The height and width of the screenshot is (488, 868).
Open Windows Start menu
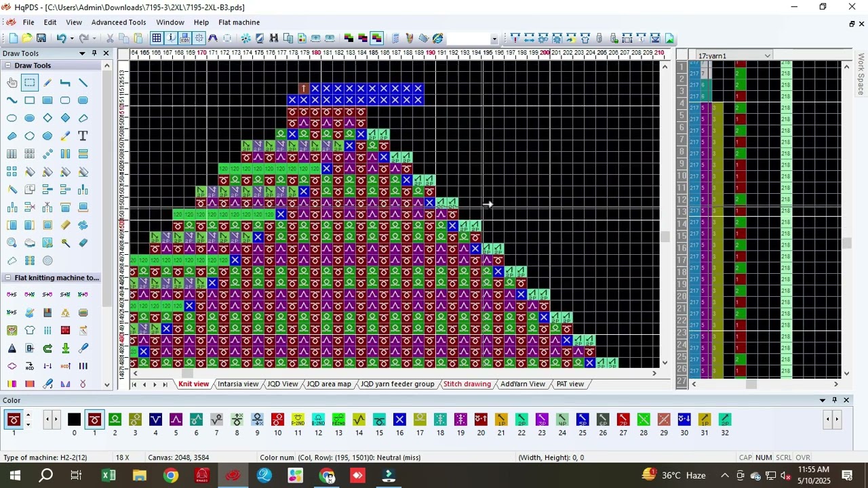click(14, 476)
